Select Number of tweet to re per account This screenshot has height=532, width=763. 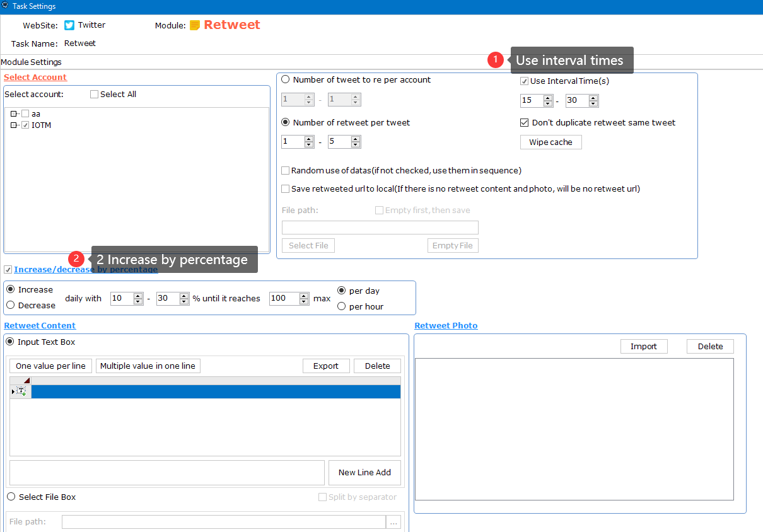pos(286,80)
